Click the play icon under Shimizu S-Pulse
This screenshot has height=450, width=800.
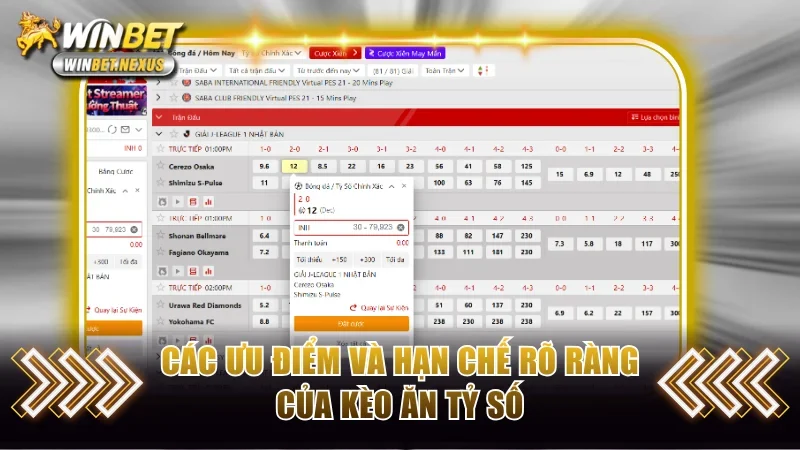(178, 202)
